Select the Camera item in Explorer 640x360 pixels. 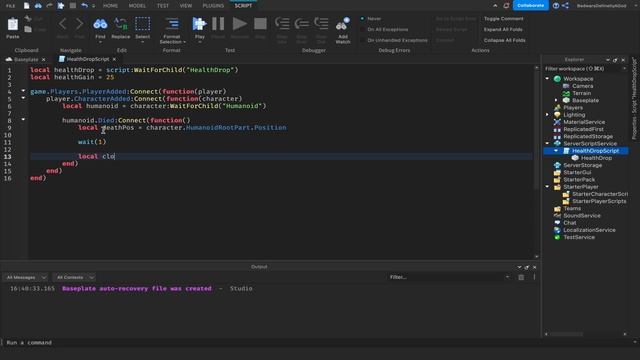tap(582, 86)
